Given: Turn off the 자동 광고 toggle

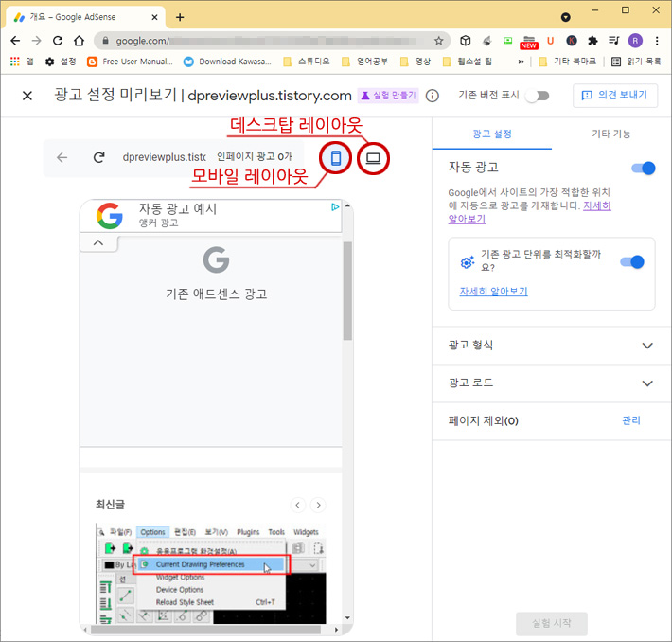Looking at the screenshot, I should [x=644, y=169].
